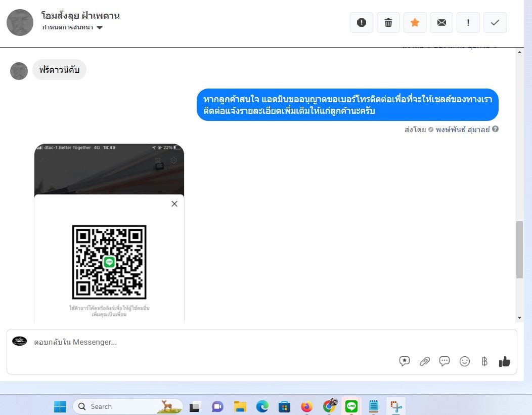Viewport: 532px width, 415px height.
Task: Open the speech bubble quick reply icon
Action: [445, 361]
